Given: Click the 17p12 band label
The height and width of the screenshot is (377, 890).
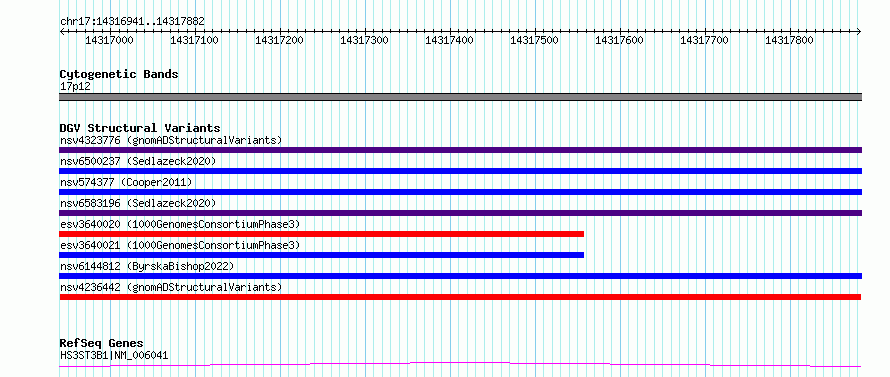Looking at the screenshot, I should [75, 86].
